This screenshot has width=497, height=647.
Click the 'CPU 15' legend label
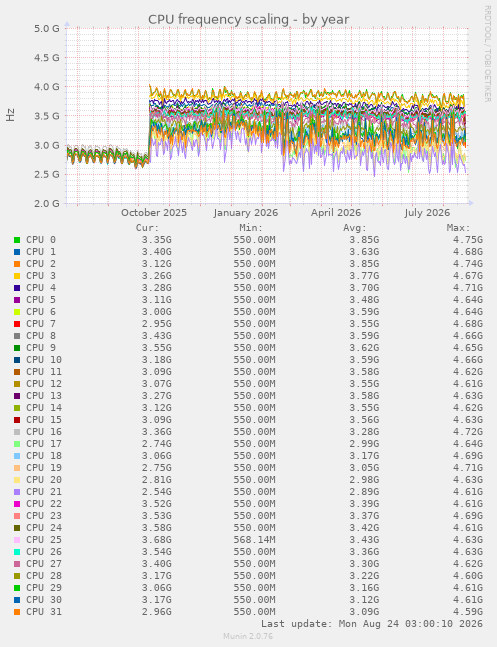[44, 419]
